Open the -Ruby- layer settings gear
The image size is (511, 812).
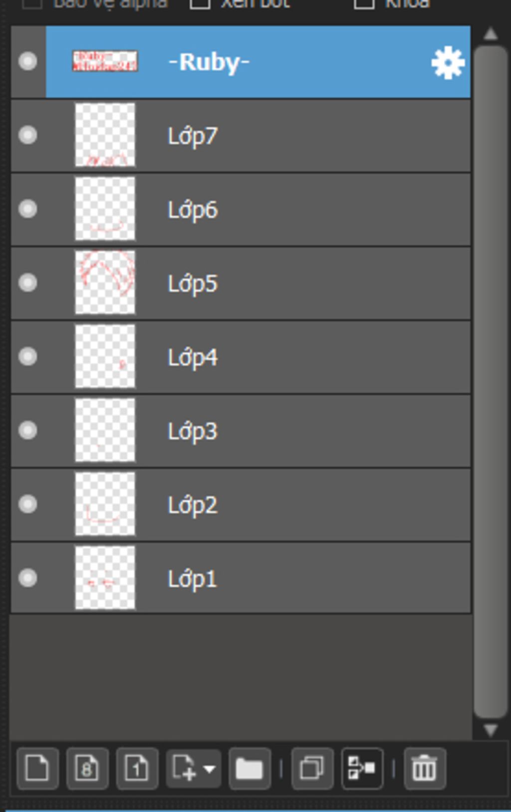[448, 62]
